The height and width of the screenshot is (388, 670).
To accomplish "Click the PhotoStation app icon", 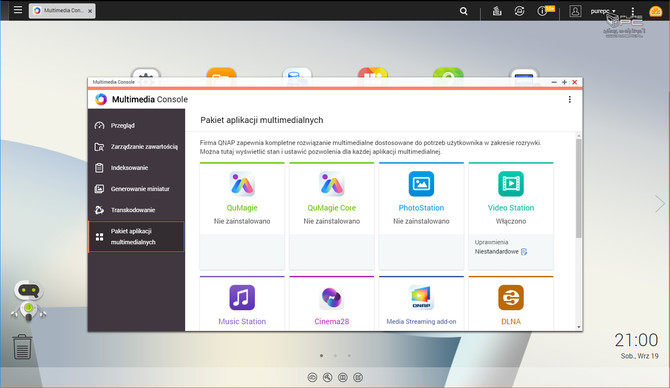I will [x=421, y=184].
